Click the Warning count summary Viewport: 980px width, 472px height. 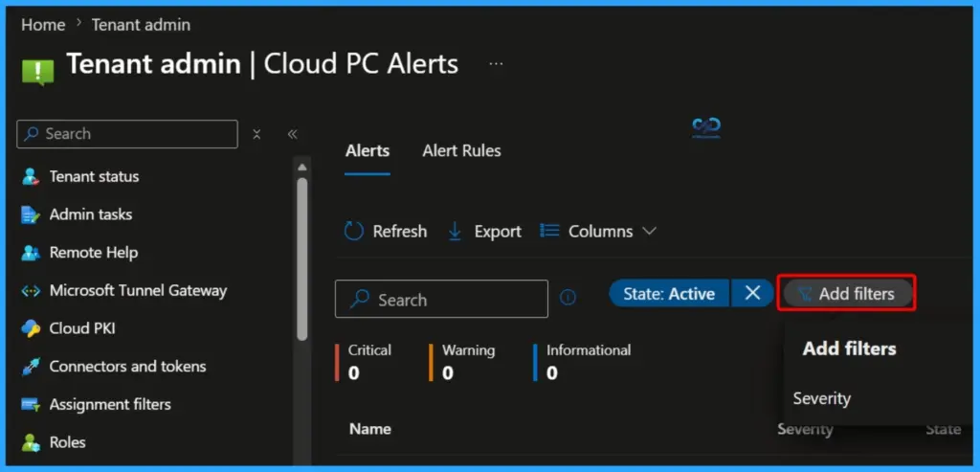[462, 362]
